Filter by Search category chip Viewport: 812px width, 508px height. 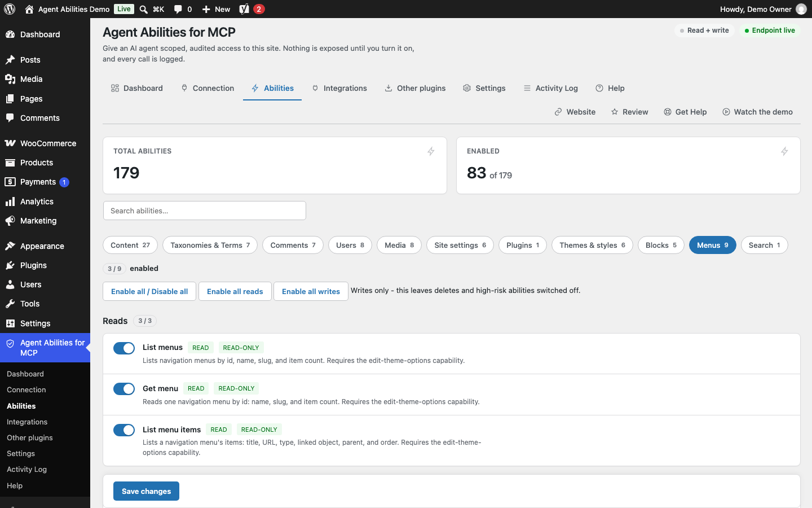click(765, 245)
